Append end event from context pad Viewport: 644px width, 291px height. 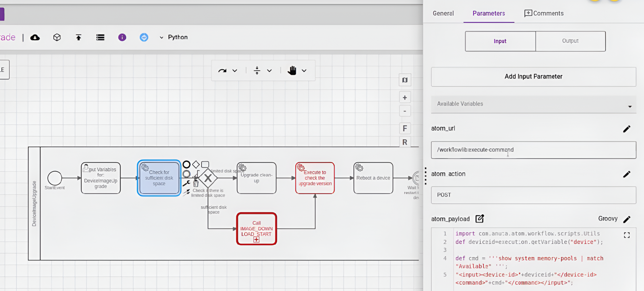(x=186, y=164)
